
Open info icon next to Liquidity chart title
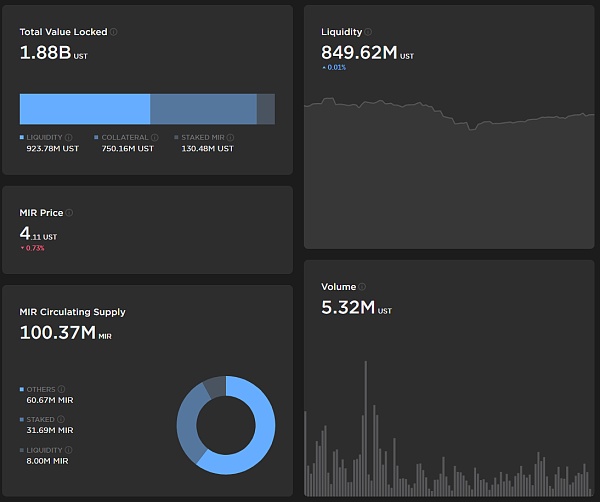click(x=368, y=32)
